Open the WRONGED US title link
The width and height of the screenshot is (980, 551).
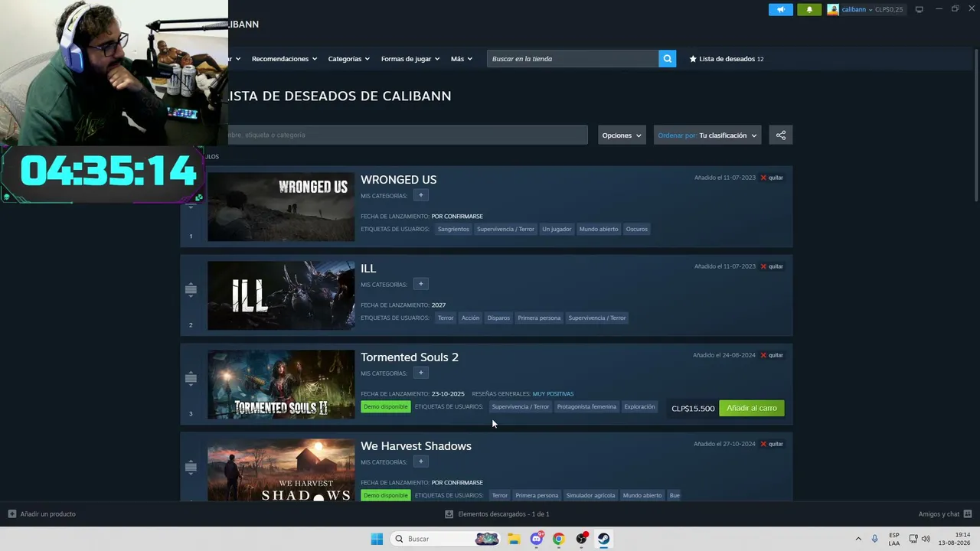click(399, 180)
